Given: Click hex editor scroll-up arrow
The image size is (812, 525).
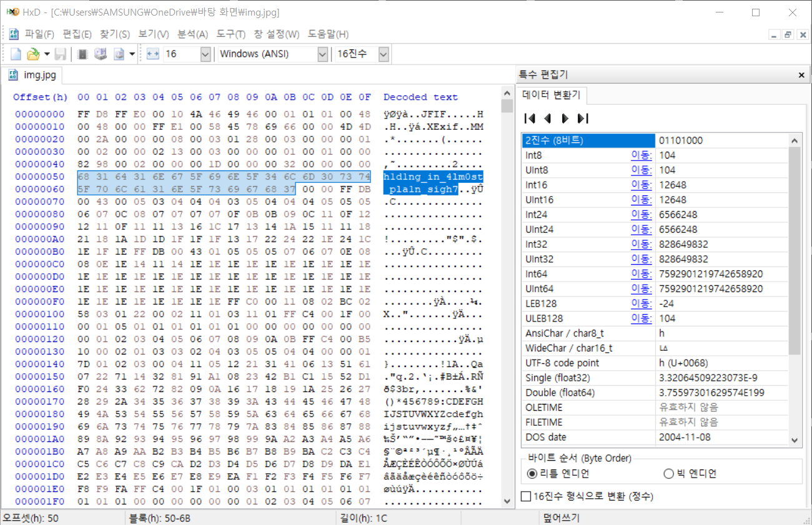Looking at the screenshot, I should [x=508, y=93].
